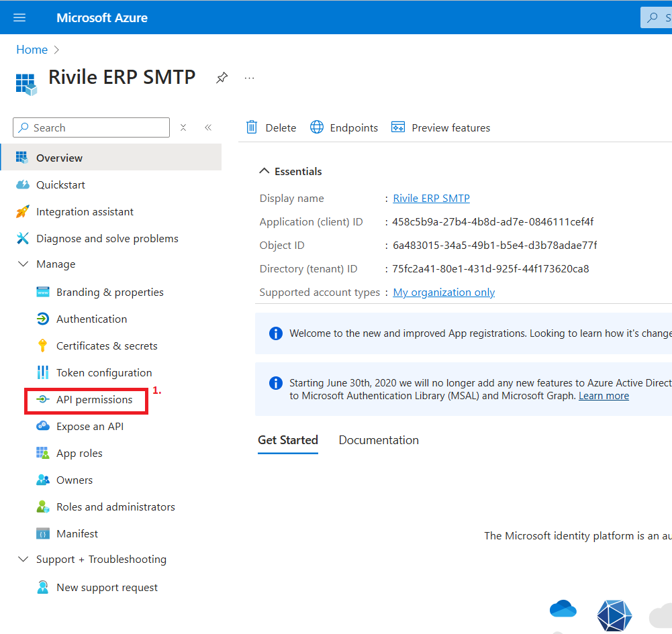The width and height of the screenshot is (672, 634).
Task: Collapse the Manage section
Action: [x=23, y=264]
